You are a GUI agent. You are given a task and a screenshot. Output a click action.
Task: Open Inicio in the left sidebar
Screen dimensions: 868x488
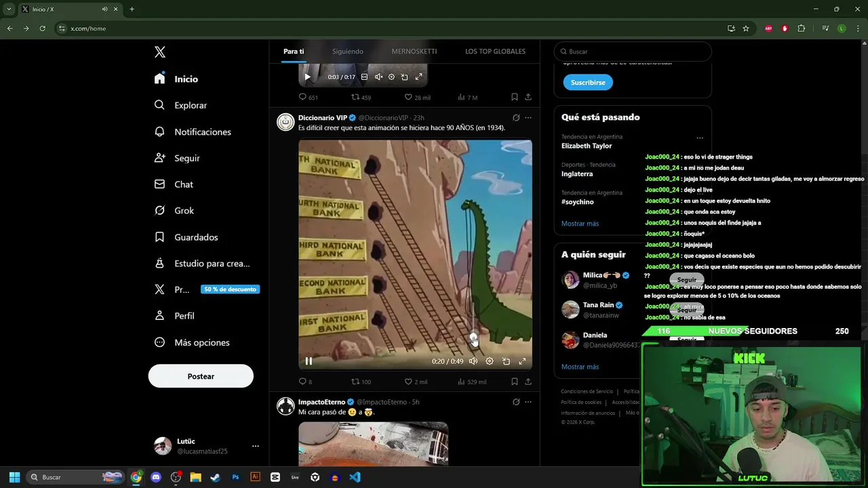coord(176,79)
